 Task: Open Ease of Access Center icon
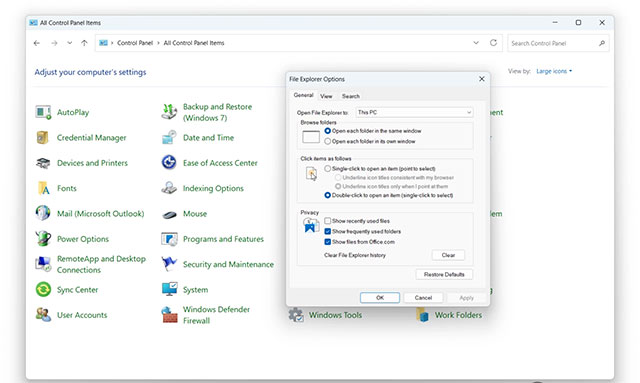[169, 163]
